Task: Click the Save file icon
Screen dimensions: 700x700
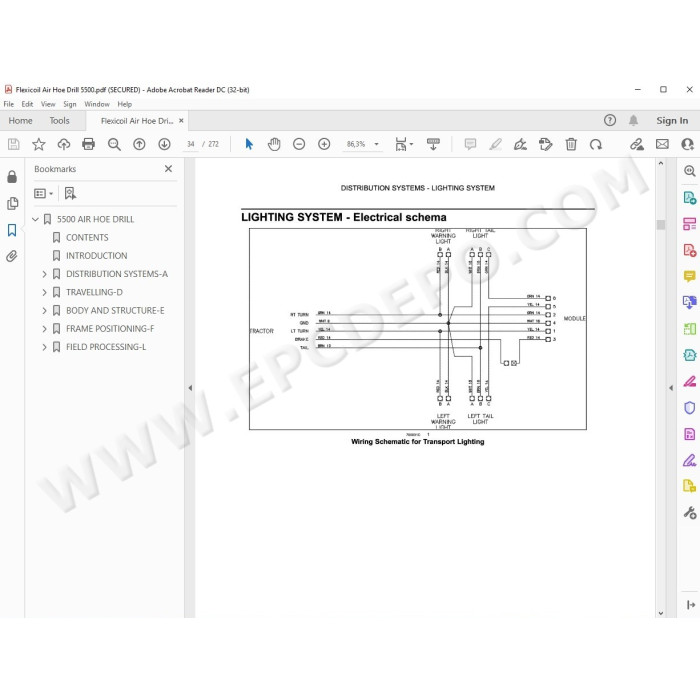Action: click(x=13, y=144)
